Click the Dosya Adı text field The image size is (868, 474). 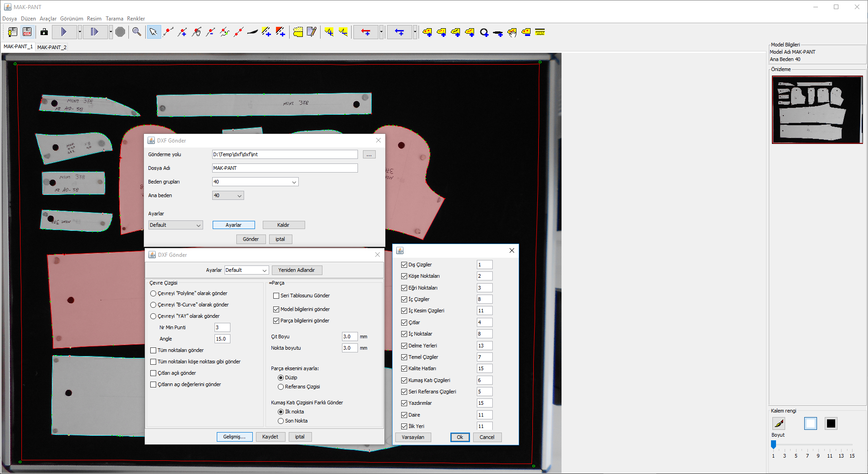(285, 168)
